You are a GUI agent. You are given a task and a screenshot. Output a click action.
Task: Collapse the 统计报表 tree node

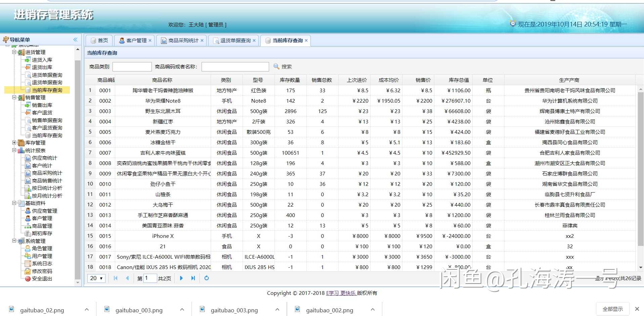pos(14,150)
